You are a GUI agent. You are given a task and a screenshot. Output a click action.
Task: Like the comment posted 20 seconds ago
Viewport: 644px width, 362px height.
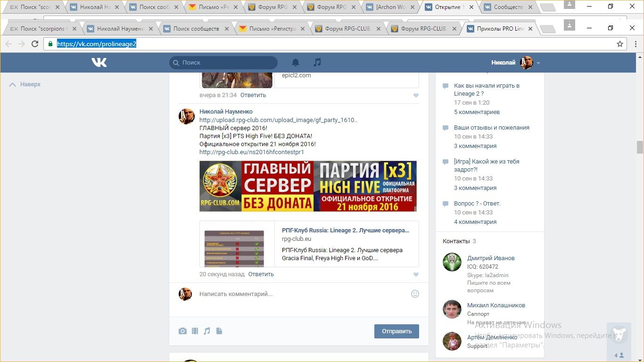tap(416, 274)
